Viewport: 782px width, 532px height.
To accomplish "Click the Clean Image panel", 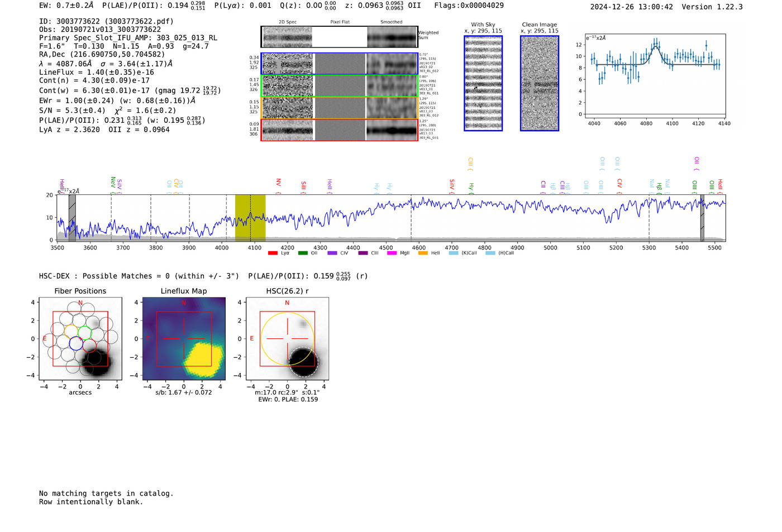I will coord(540,83).
